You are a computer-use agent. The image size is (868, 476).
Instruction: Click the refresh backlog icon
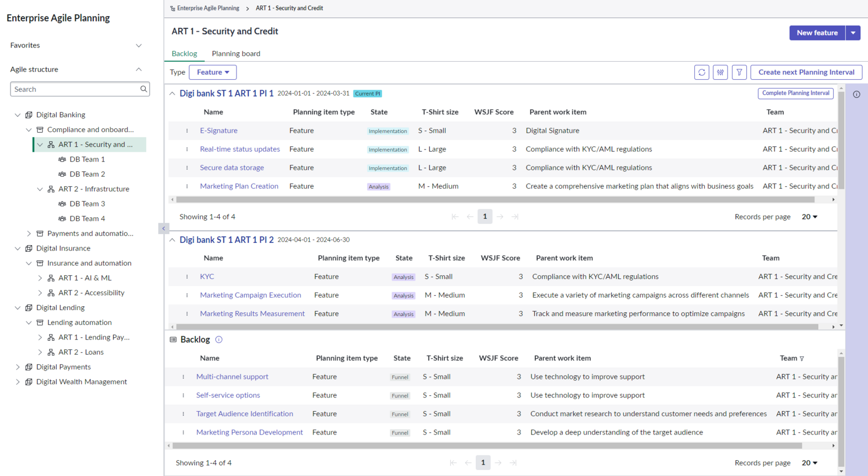702,72
